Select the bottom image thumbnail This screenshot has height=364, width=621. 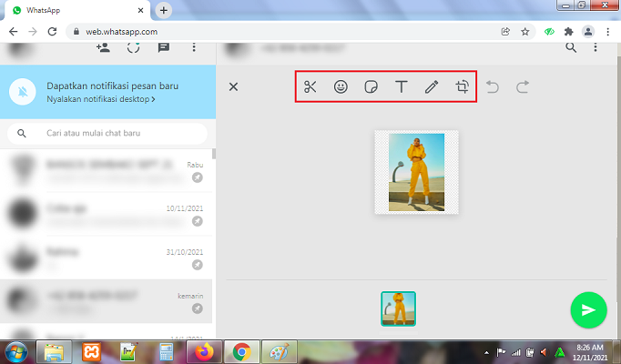399,309
